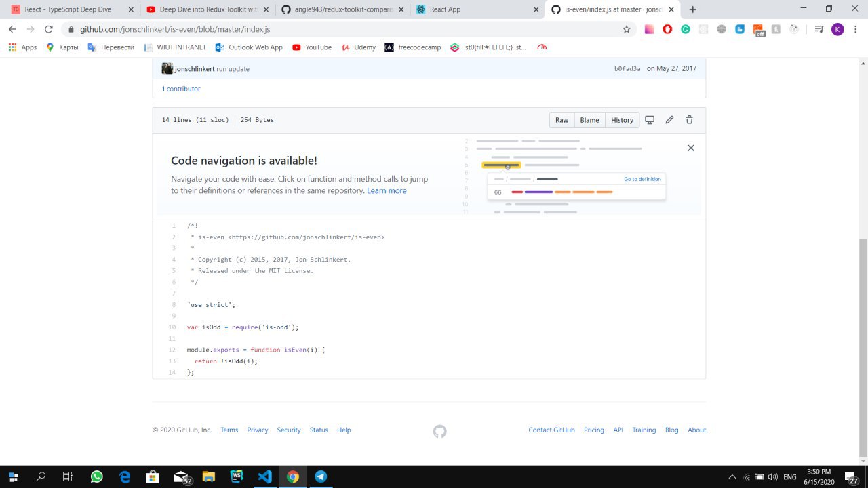Open the red AdBlock hand extension
The image size is (868, 488).
(x=667, y=29)
